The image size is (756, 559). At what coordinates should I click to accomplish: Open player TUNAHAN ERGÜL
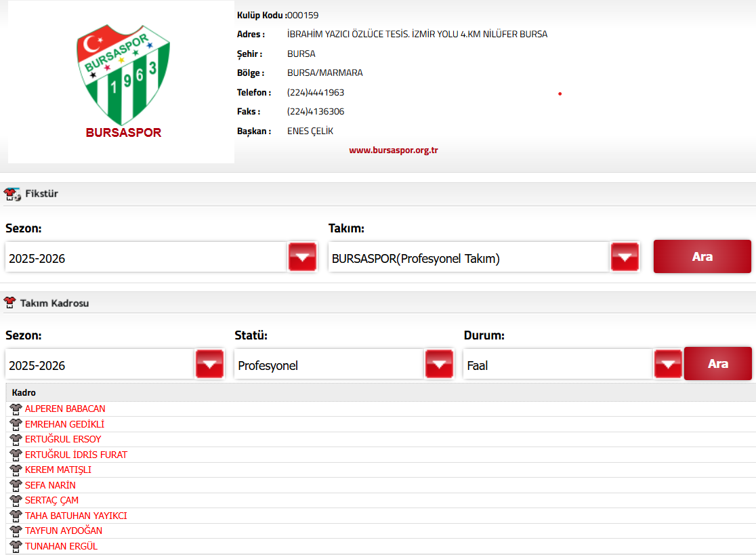(x=61, y=546)
